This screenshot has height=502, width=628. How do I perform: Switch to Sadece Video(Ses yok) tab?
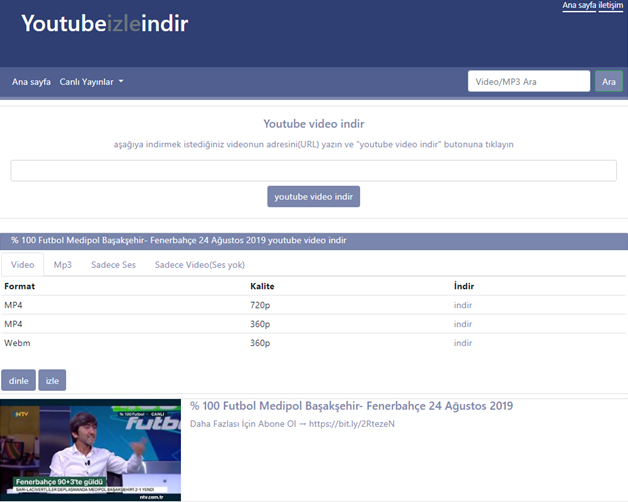pos(199,265)
